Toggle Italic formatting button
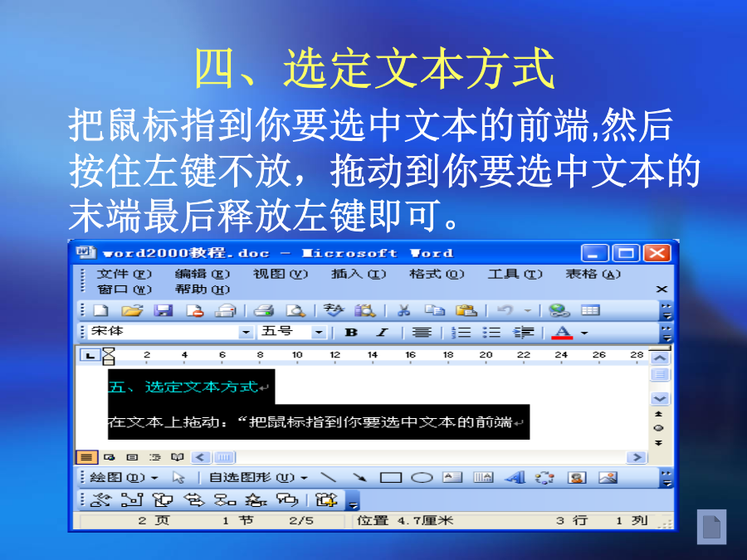 [382, 333]
